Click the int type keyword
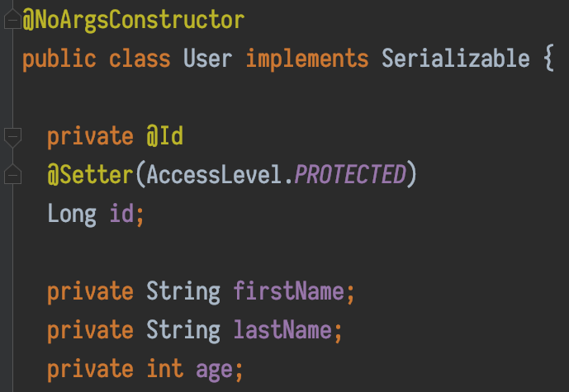 tap(165, 370)
